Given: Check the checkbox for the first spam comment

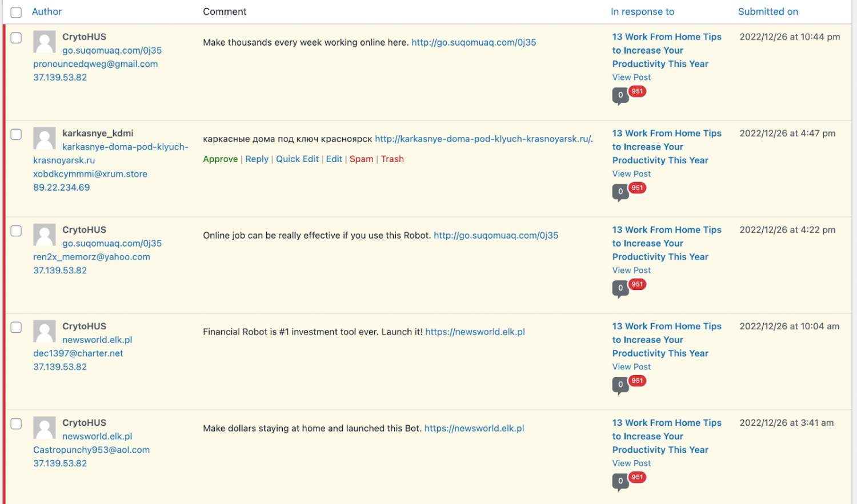Looking at the screenshot, I should [16, 38].
